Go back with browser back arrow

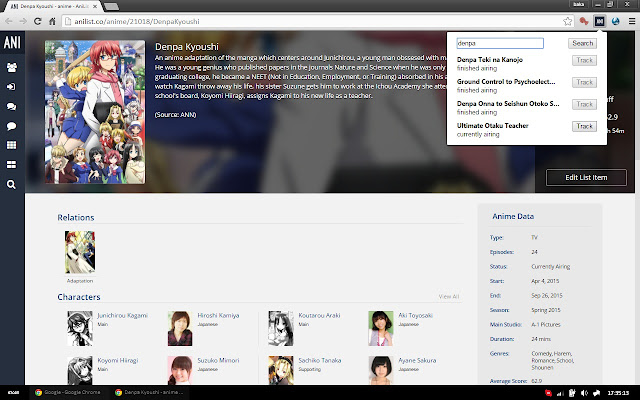[9, 21]
